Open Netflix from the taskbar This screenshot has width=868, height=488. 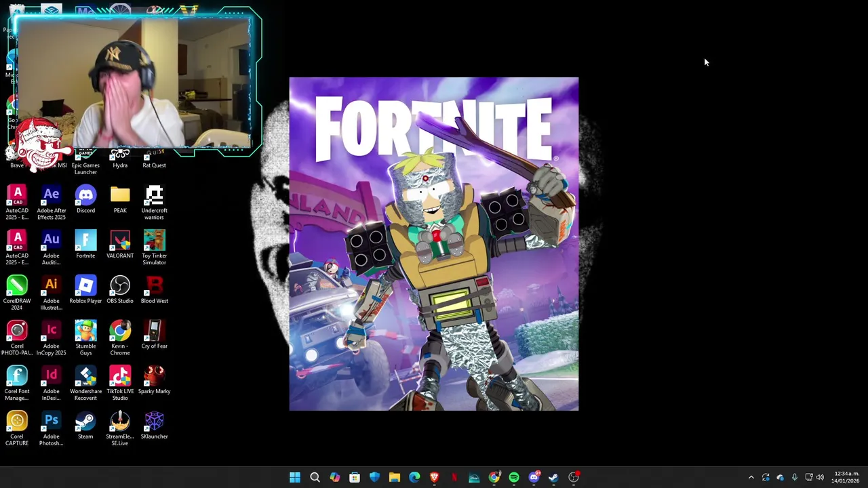pos(454,477)
